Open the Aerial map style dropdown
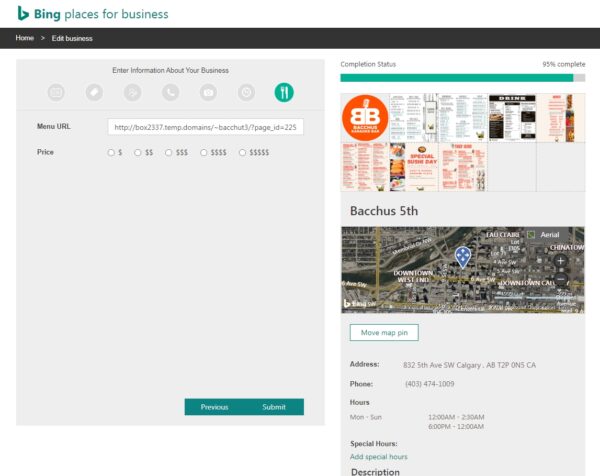This screenshot has height=476, width=600. coord(549,235)
